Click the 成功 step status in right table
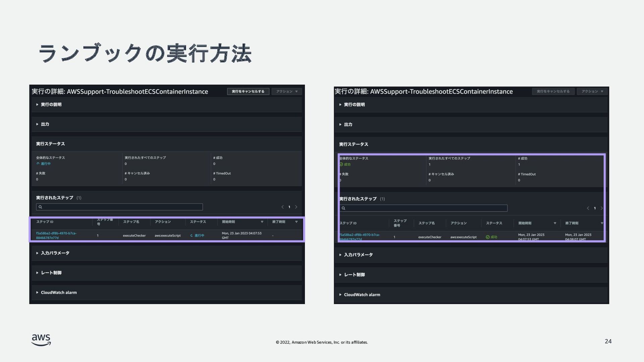This screenshot has width=644, height=362. 492,237
